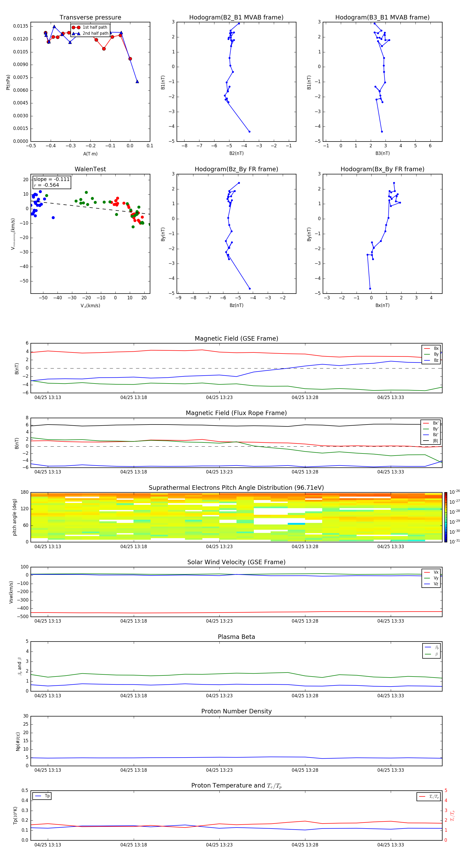Click the 'r = -0.564' annotation
Screen dimensions: 473x868
click(47, 185)
